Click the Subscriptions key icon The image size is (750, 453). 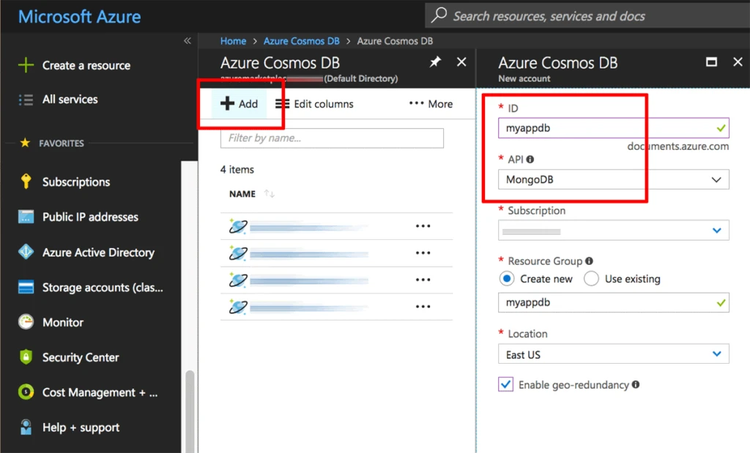point(26,182)
